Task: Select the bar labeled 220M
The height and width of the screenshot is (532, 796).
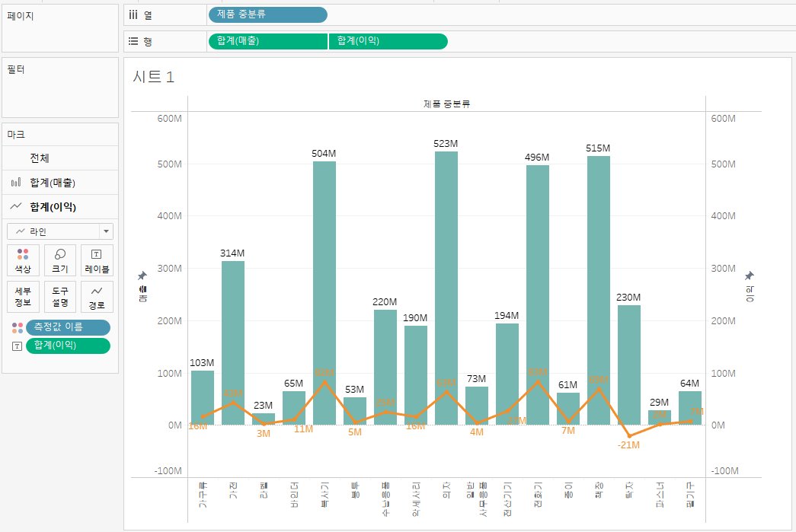Action: point(385,367)
